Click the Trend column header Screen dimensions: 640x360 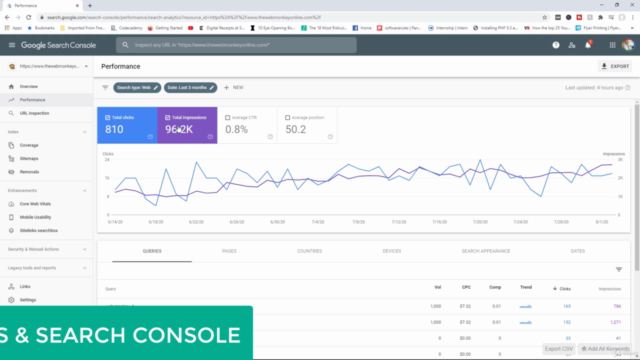(x=526, y=287)
